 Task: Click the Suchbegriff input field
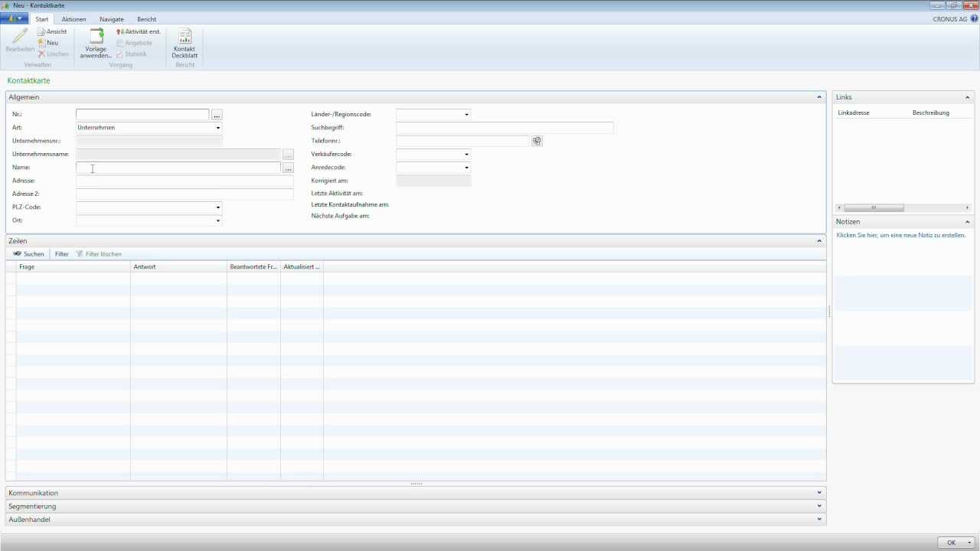tap(505, 128)
